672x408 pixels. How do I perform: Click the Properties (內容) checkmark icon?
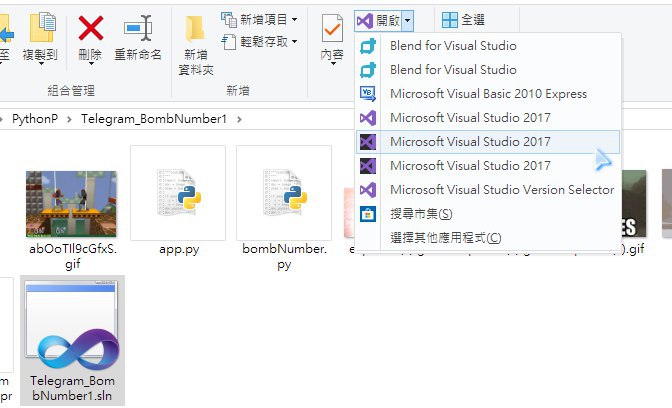tap(332, 28)
